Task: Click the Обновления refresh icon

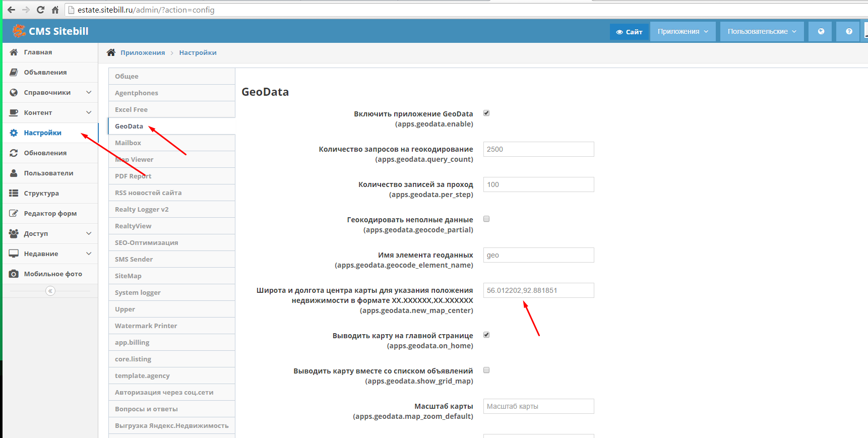Action: tap(14, 153)
